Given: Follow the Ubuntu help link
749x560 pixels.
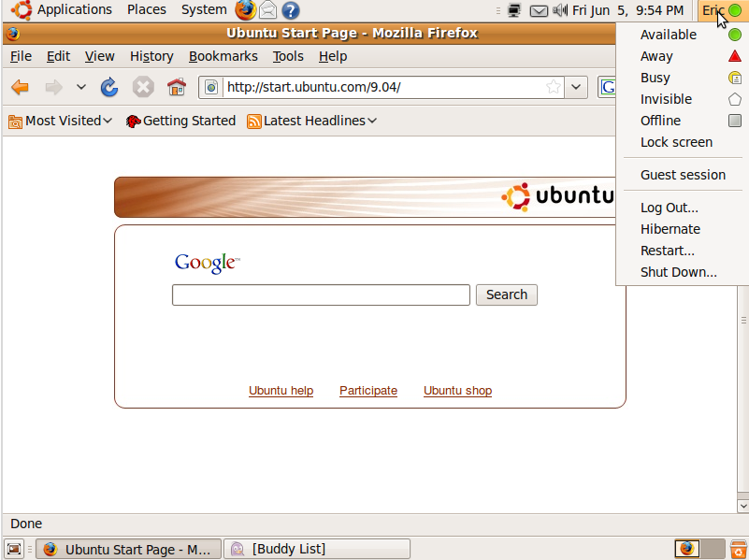Looking at the screenshot, I should click(281, 391).
